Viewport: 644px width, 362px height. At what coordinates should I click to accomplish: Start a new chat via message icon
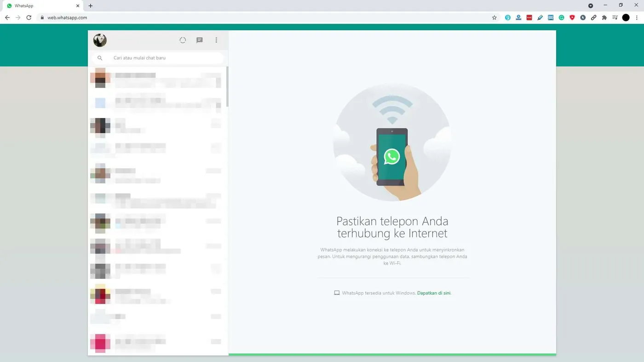(200, 40)
